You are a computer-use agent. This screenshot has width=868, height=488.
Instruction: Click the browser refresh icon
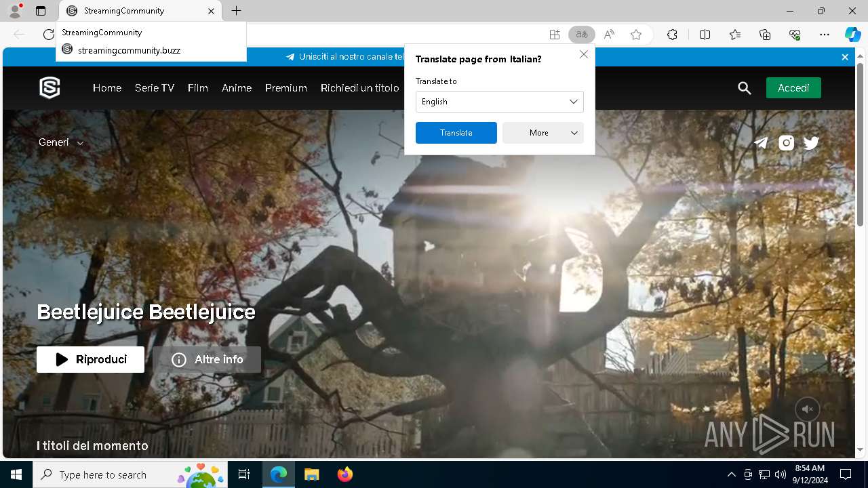coord(48,35)
